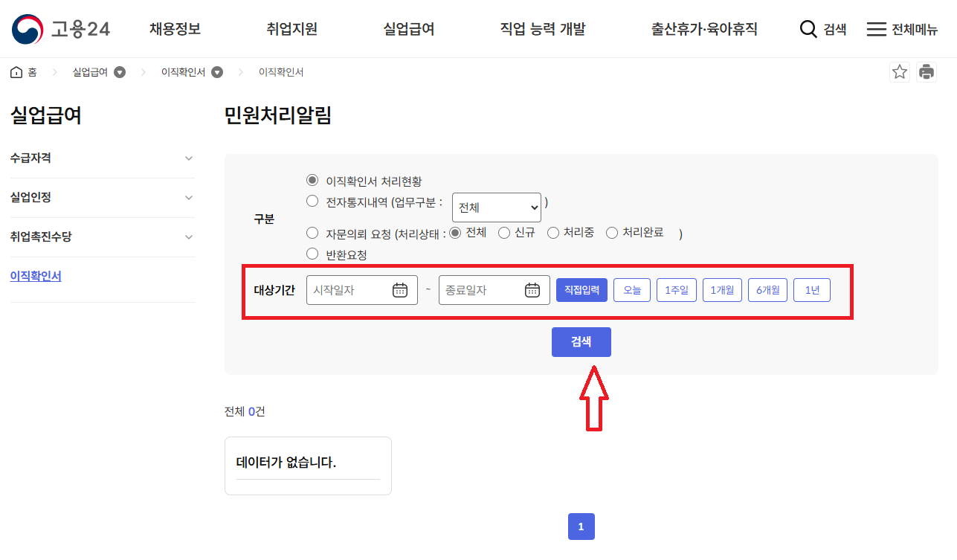
Task: Click the 검색 search button
Action: click(x=581, y=342)
